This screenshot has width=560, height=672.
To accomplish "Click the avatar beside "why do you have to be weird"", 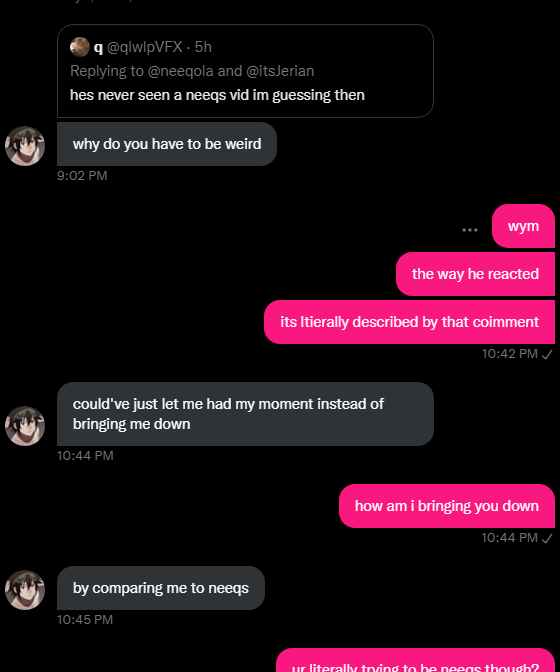I will tap(25, 146).
